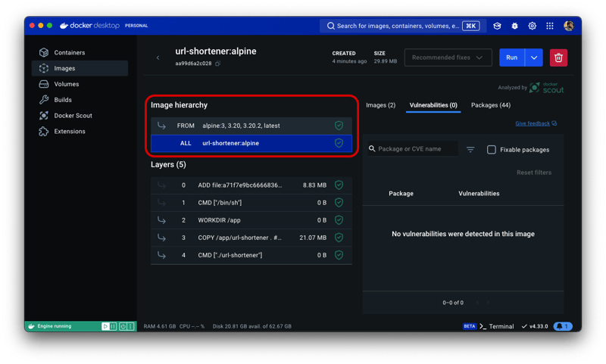The width and height of the screenshot is (606, 364).
Task: Run the url-shortener:alpine image
Action: click(x=512, y=58)
